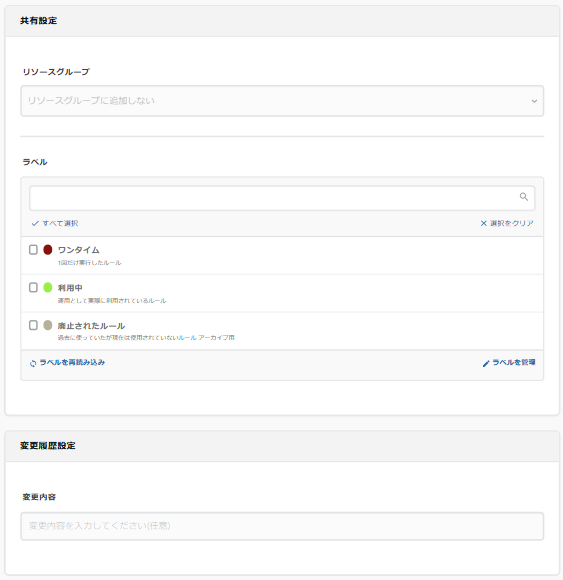Click the dark red ワンタイム color dot

[x=48, y=250]
